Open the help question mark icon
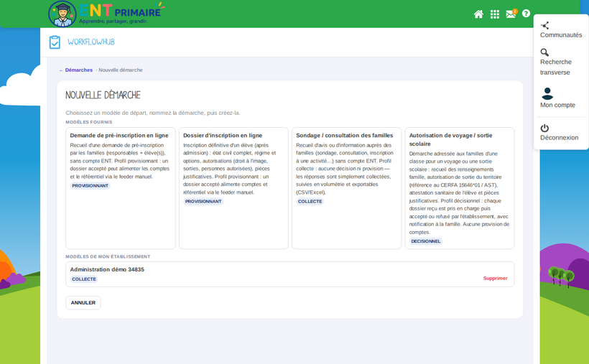The width and height of the screenshot is (589, 364). point(526,14)
